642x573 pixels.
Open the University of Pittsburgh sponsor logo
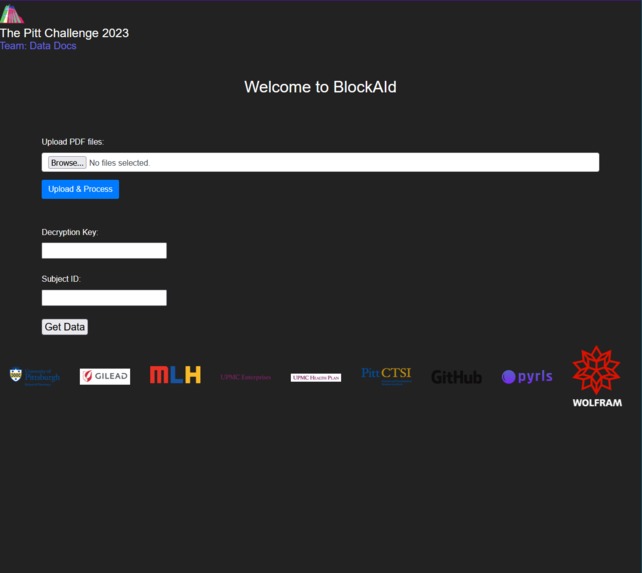coord(35,376)
